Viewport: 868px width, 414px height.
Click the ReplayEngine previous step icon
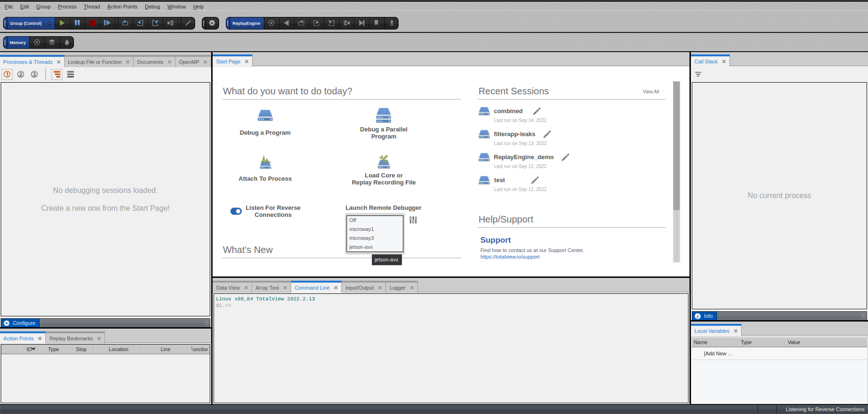301,23
